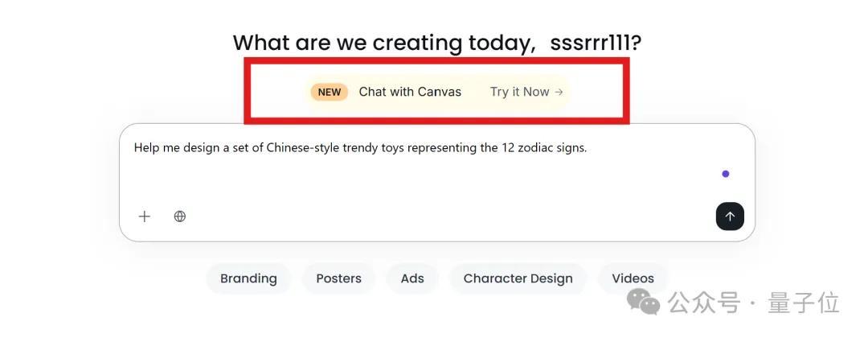Choose the Videos category chip

pos(633,278)
